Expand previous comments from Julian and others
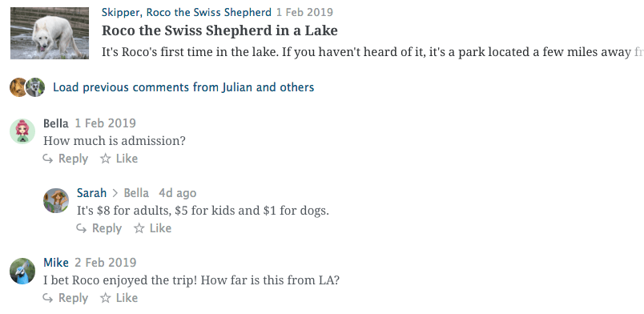Screen dimensions: 644x314 click(x=183, y=87)
